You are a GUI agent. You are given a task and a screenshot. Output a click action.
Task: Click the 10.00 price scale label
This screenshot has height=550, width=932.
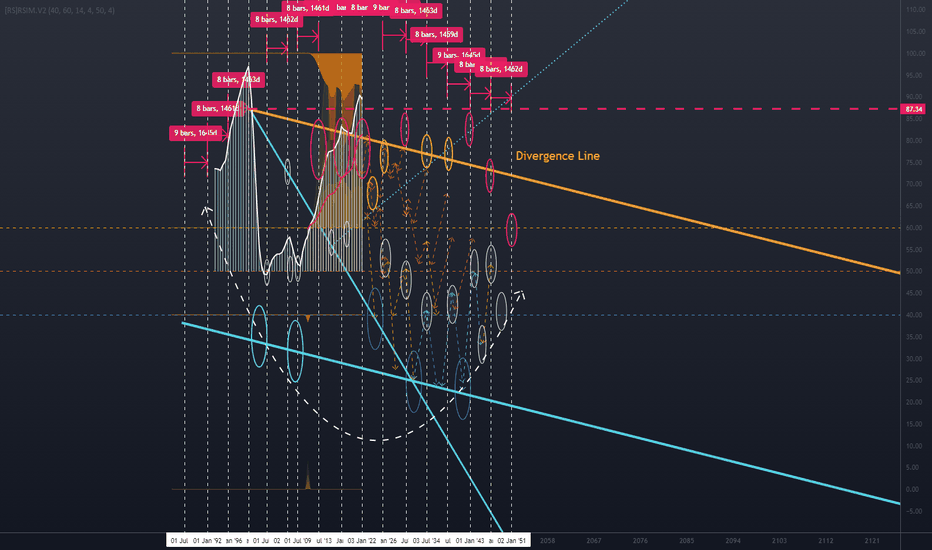tap(915, 446)
